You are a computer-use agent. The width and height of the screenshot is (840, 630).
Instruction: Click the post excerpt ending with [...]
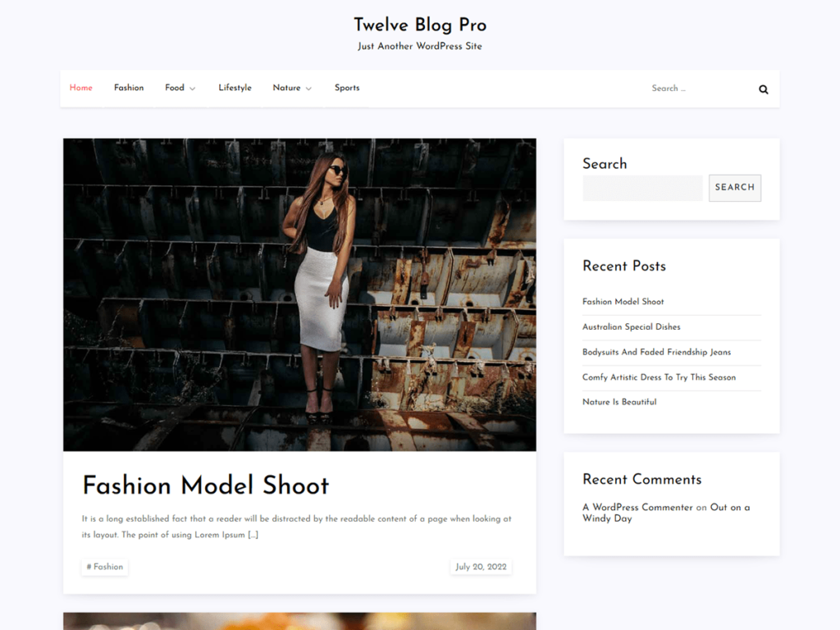[x=296, y=527]
